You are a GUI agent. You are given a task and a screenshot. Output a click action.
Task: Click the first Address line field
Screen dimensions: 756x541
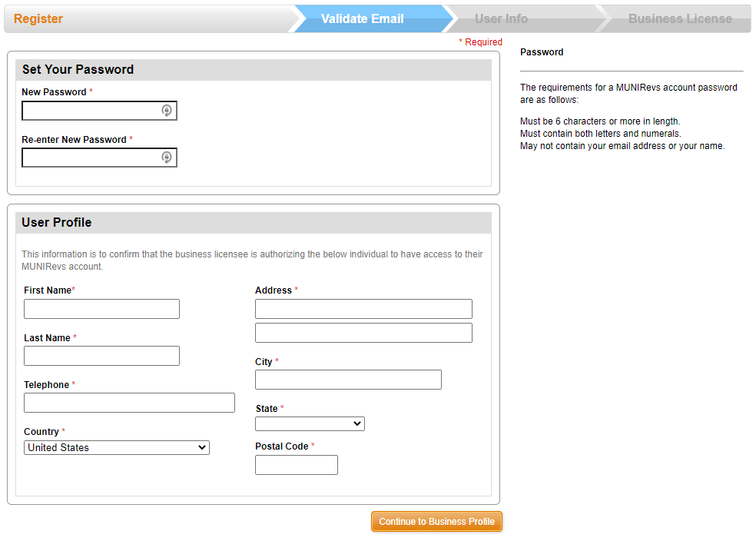(363, 309)
